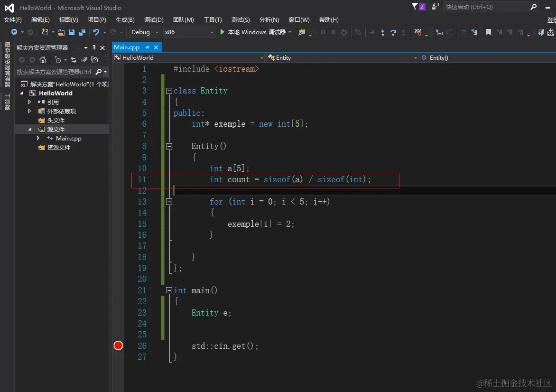Open Solution Explorer window options dropdown
The height and width of the screenshot is (392, 556).
click(x=85, y=47)
